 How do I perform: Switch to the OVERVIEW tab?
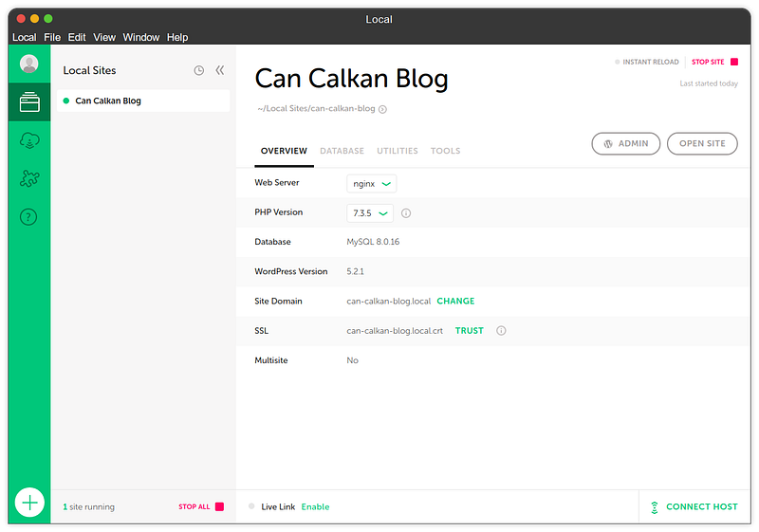click(x=284, y=151)
